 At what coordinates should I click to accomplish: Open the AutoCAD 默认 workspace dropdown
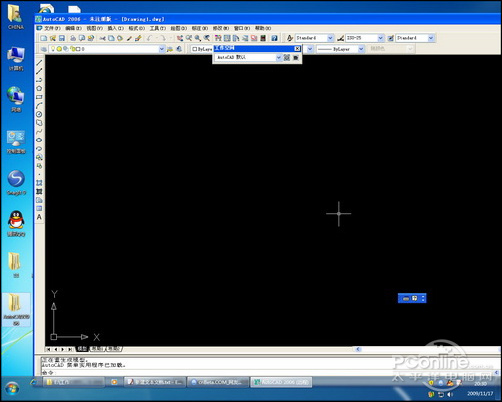(279, 58)
